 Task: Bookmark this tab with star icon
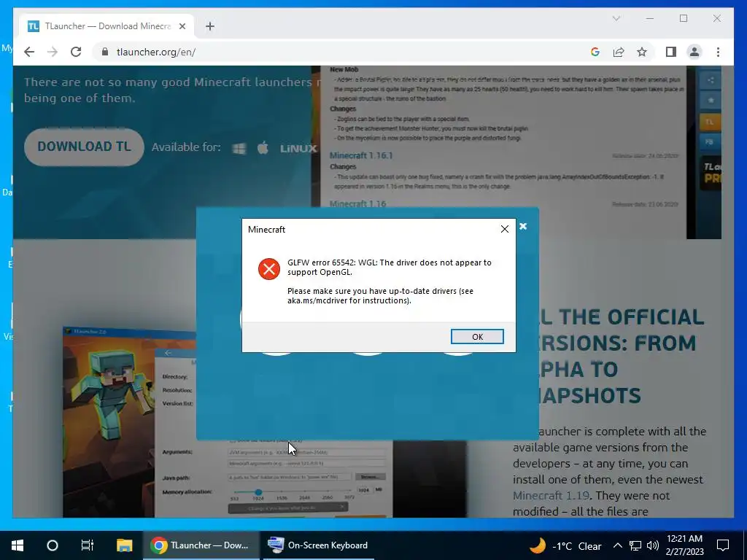pyautogui.click(x=642, y=52)
